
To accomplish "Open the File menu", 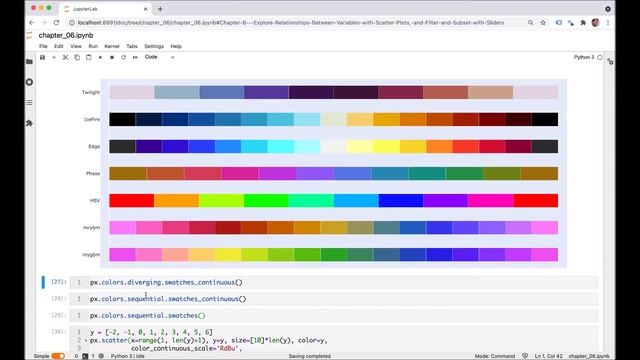I will tap(43, 46).
